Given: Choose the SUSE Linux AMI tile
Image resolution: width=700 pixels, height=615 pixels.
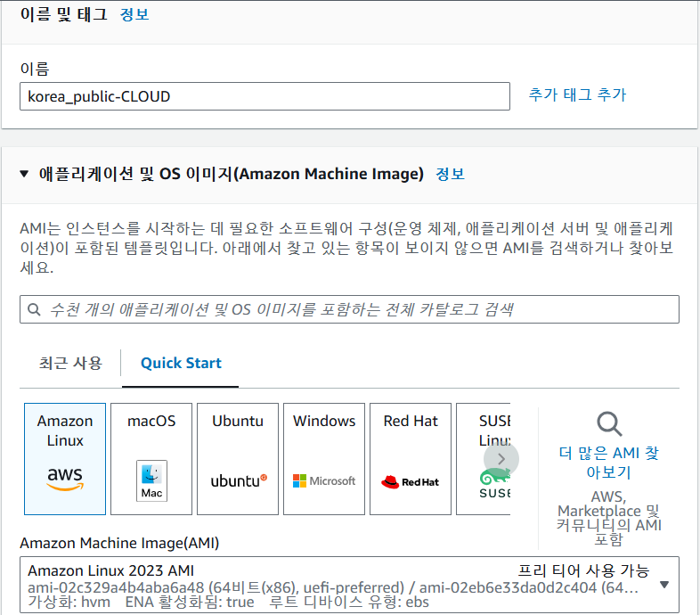Looking at the screenshot, I should tap(483, 458).
